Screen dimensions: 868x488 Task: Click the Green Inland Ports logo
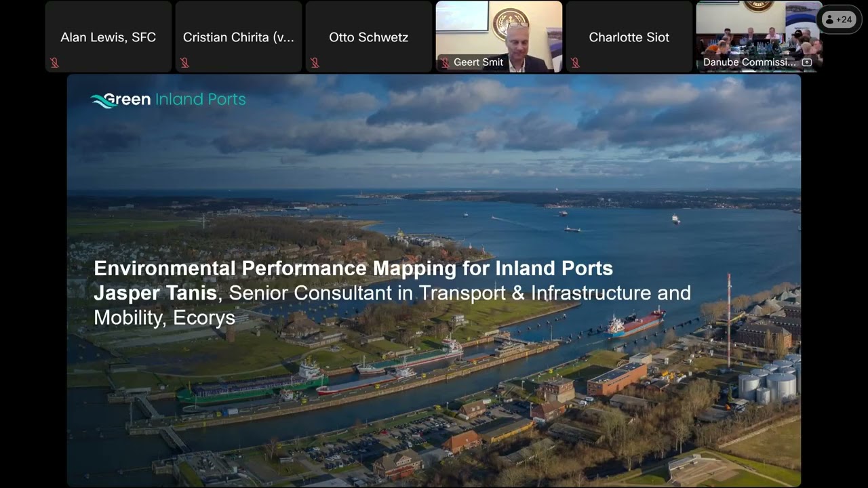[x=168, y=100]
